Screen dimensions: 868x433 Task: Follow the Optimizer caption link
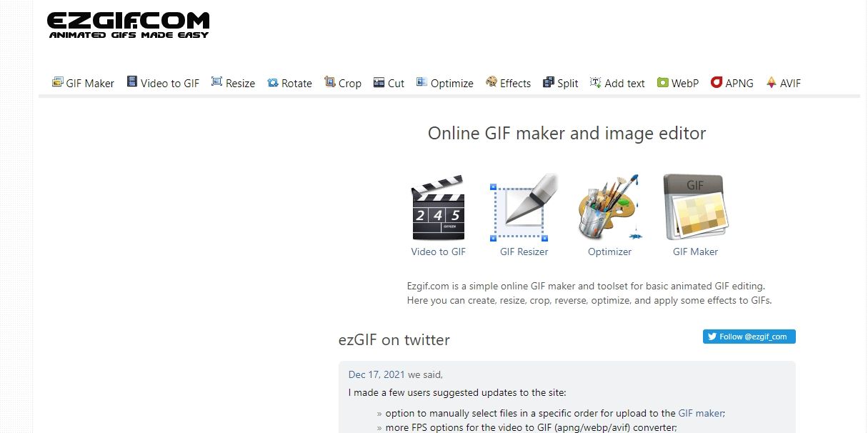point(609,252)
